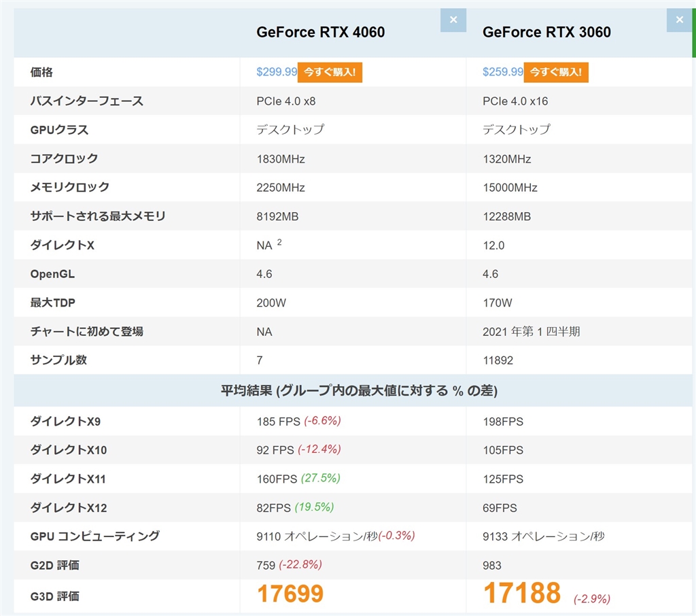Click the PCIe 4.0 x8 cell
This screenshot has height=616, width=696.
point(286,101)
